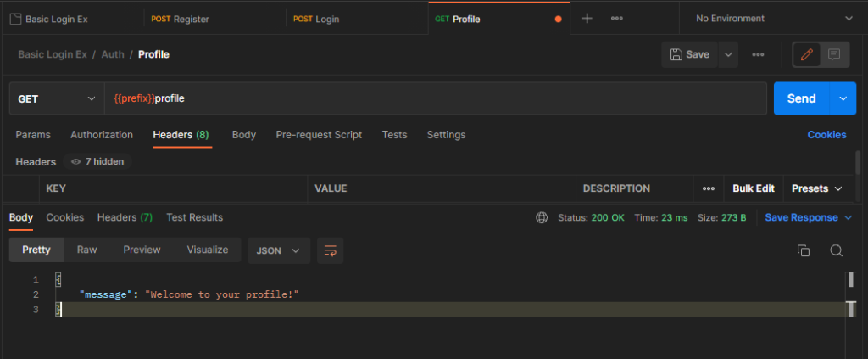Select the Pretty view

pyautogui.click(x=36, y=250)
